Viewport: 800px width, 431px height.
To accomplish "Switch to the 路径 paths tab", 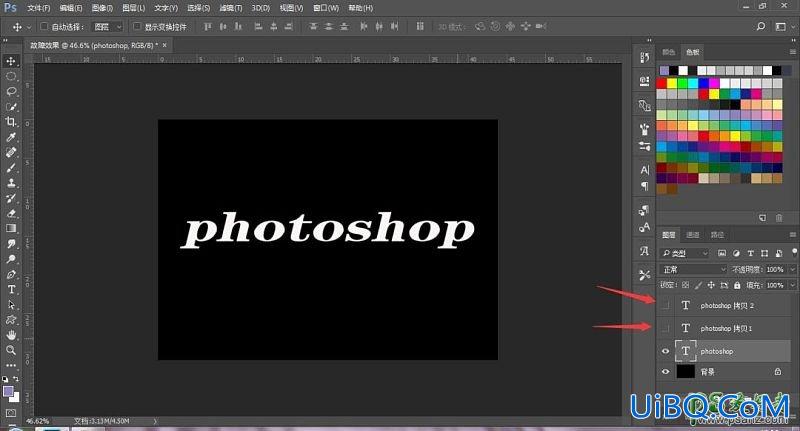I will click(x=717, y=235).
